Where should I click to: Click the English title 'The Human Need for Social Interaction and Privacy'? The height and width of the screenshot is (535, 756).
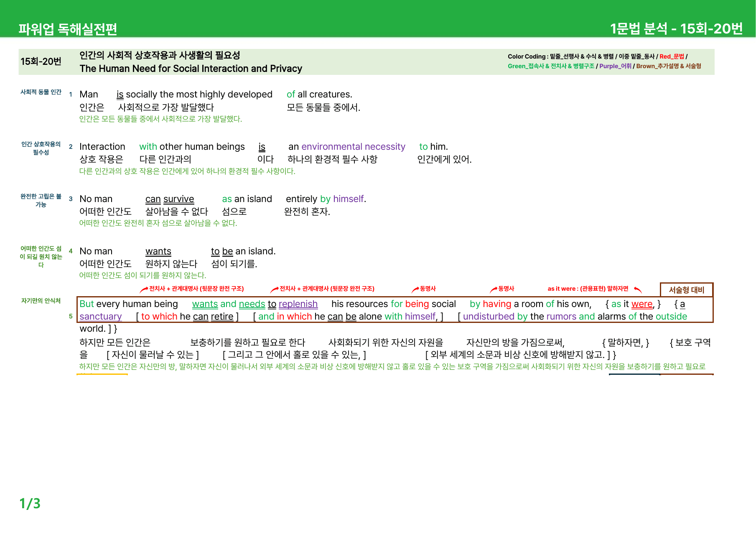point(191,69)
